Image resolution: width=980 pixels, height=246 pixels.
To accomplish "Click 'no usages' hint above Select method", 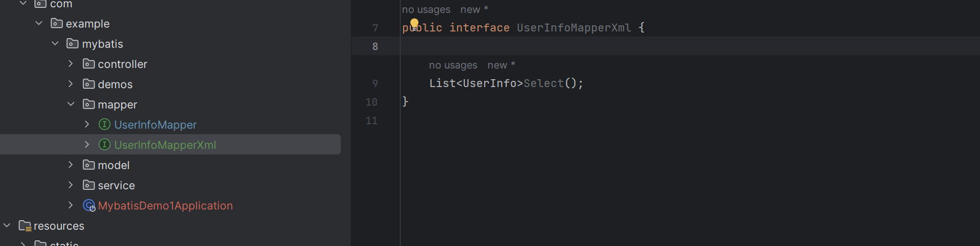I will (453, 65).
